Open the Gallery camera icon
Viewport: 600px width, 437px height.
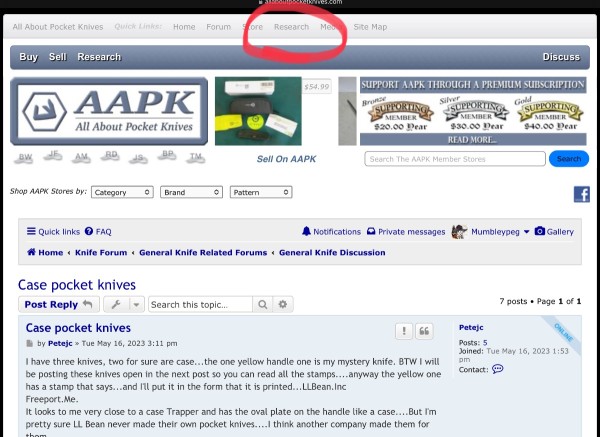pyautogui.click(x=540, y=231)
